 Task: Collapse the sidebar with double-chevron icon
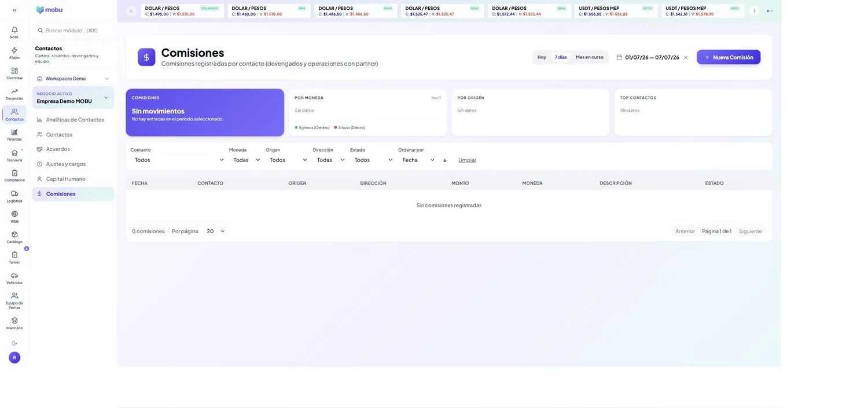coord(14,10)
